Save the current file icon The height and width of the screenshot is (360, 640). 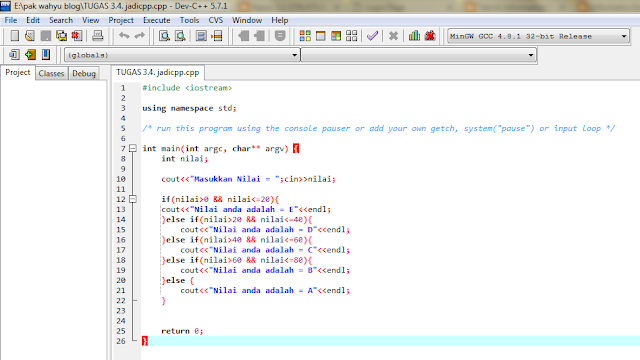46,36
